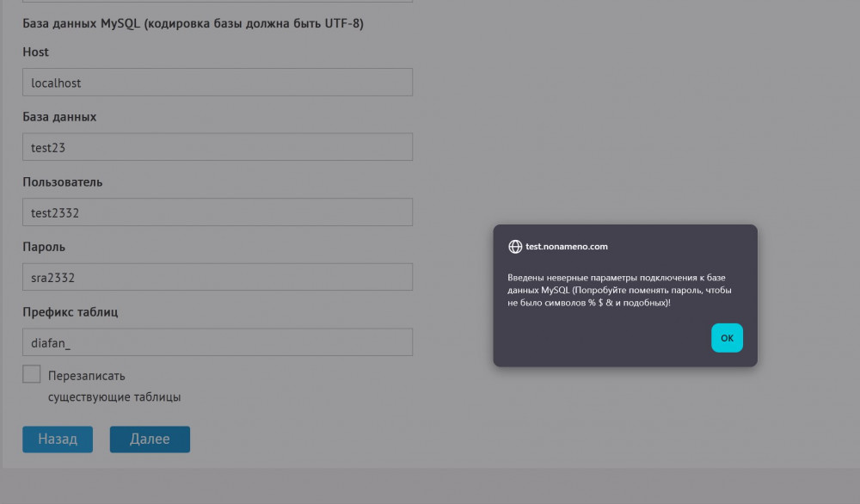This screenshot has height=504, width=860.
Task: Click OK in the error dialog
Action: pos(727,338)
